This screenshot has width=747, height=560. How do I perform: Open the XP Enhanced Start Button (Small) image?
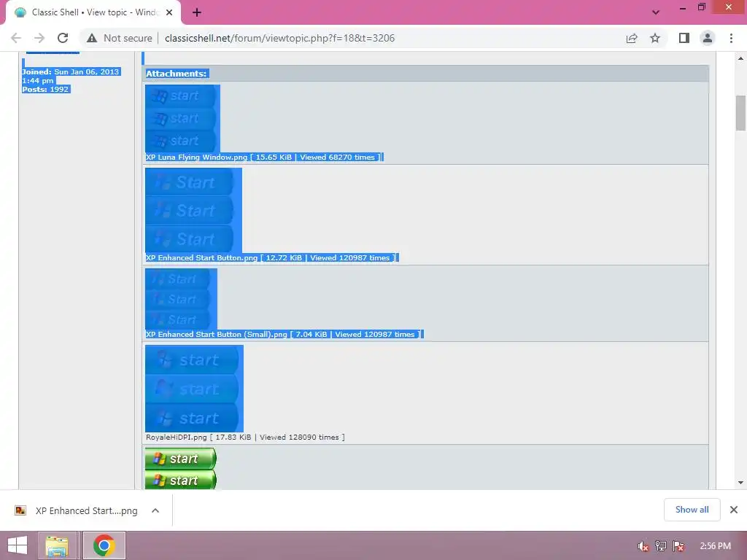(181, 299)
